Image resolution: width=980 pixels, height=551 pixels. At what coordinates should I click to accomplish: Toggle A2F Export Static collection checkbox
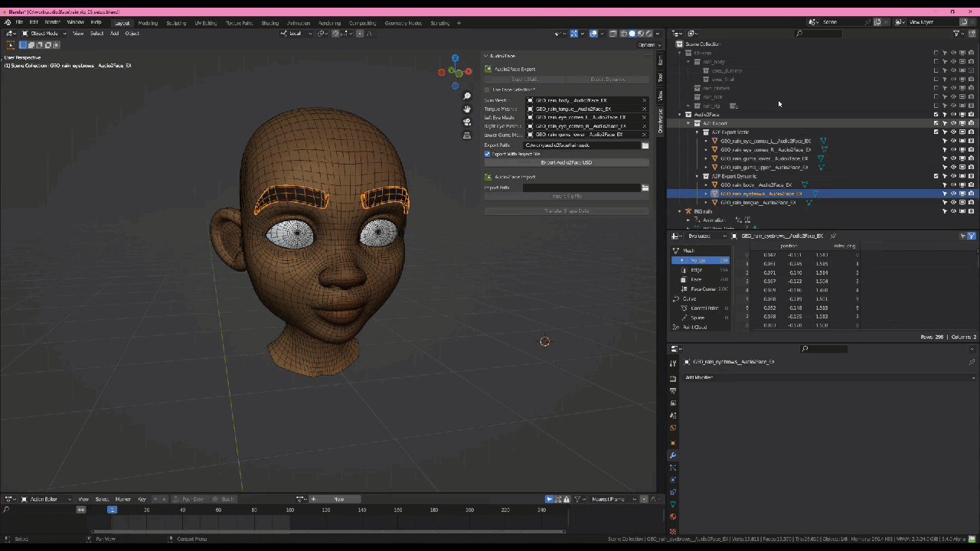coord(936,132)
